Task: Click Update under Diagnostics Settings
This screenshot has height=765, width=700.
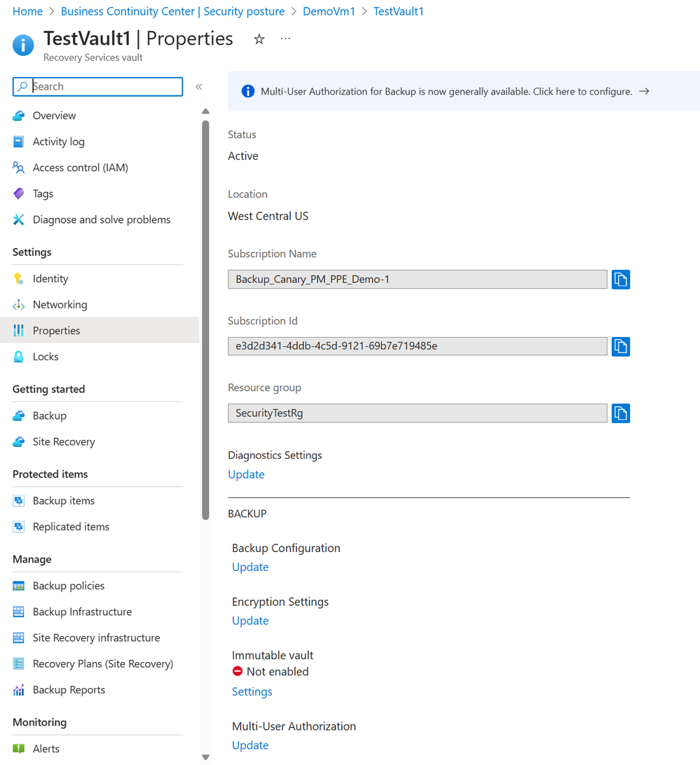Action: (246, 475)
